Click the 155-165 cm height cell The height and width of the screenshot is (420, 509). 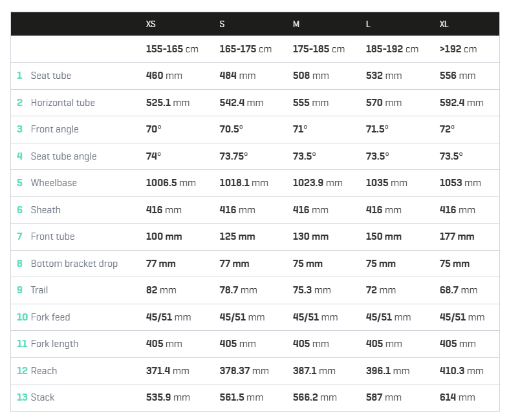pyautogui.click(x=172, y=49)
